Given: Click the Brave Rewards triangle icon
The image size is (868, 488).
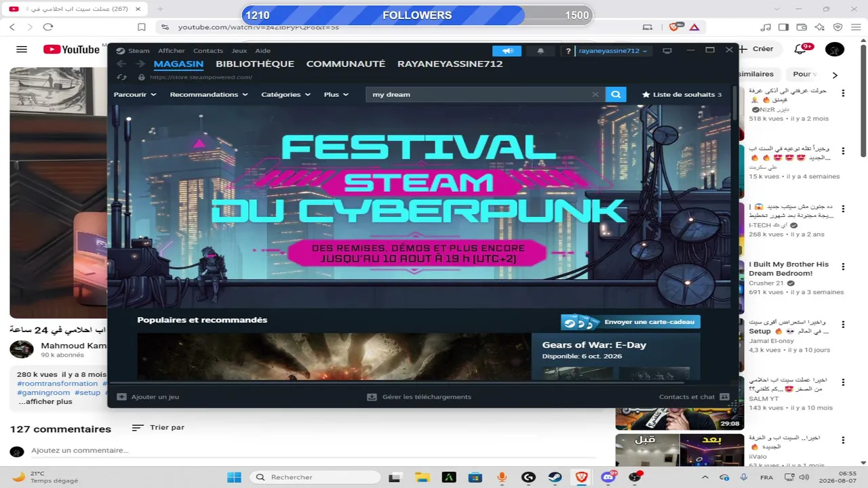Looking at the screenshot, I should pos(694,27).
